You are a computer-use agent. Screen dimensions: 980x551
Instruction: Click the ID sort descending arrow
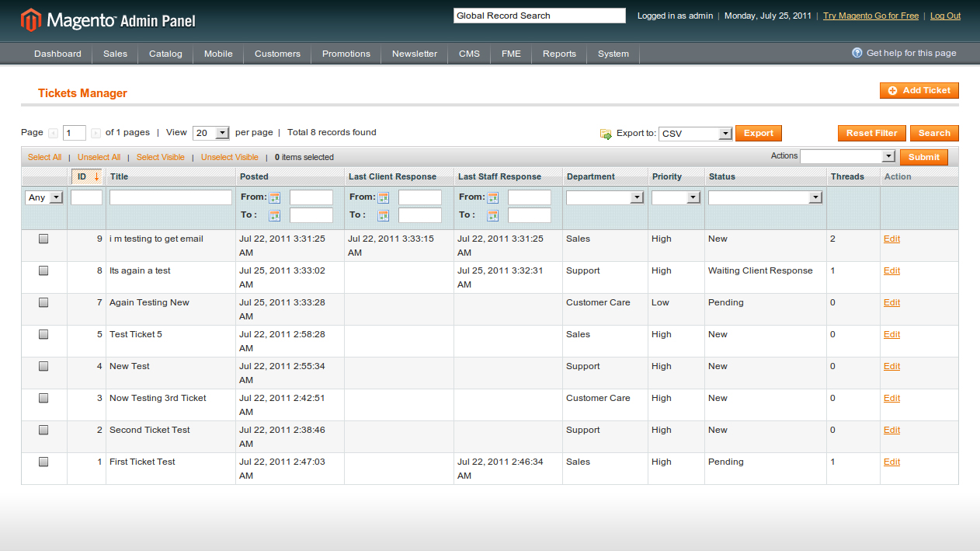click(x=96, y=176)
